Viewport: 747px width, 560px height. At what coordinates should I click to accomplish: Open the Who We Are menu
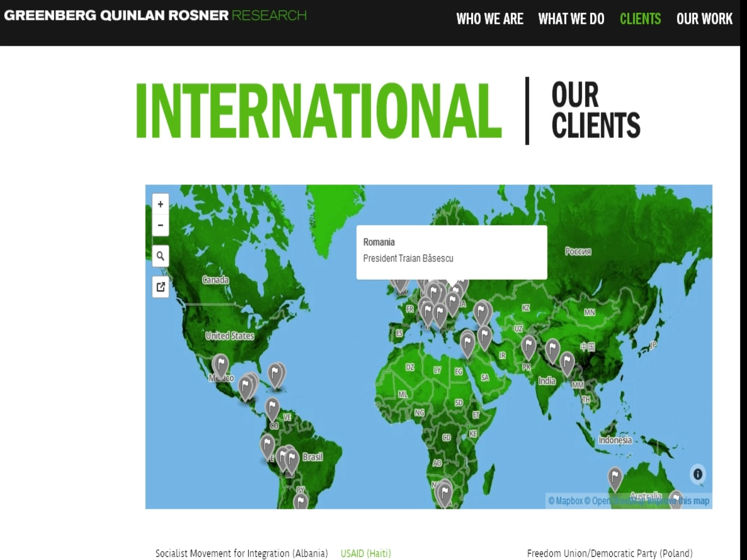489,19
